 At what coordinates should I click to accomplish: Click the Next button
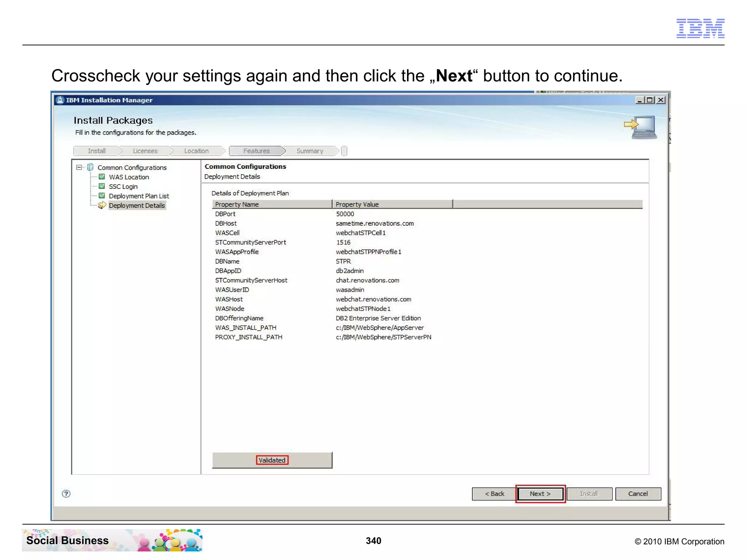pyautogui.click(x=540, y=494)
